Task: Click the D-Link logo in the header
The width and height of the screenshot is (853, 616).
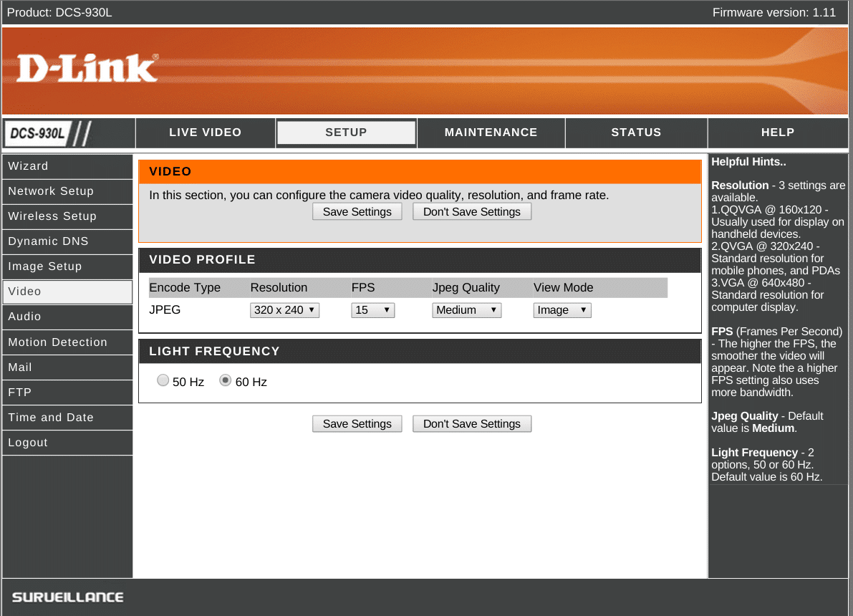Action: click(x=86, y=69)
